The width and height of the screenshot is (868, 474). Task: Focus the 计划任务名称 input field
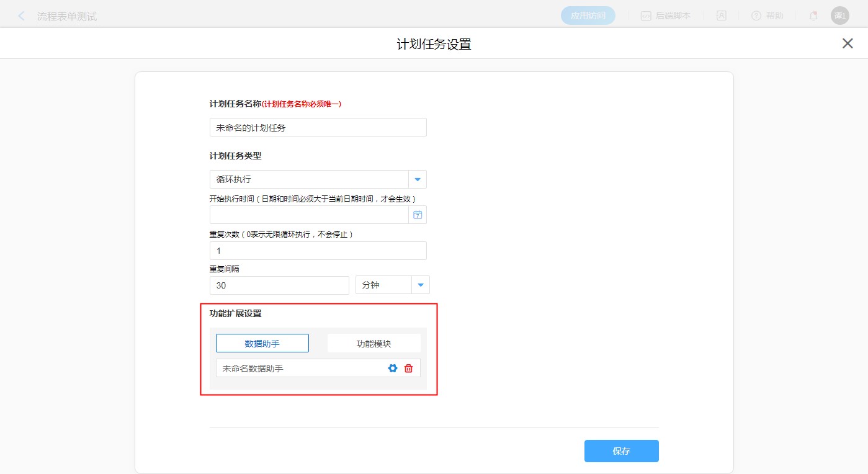pyautogui.click(x=318, y=127)
